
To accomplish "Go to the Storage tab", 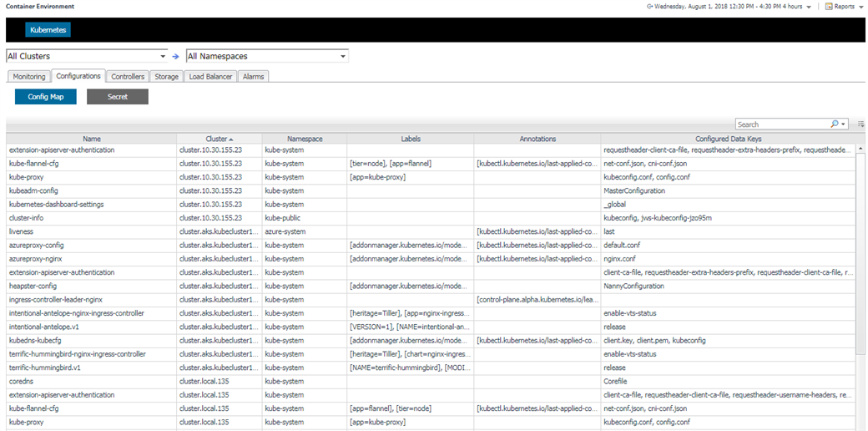I will pyautogui.click(x=167, y=77).
